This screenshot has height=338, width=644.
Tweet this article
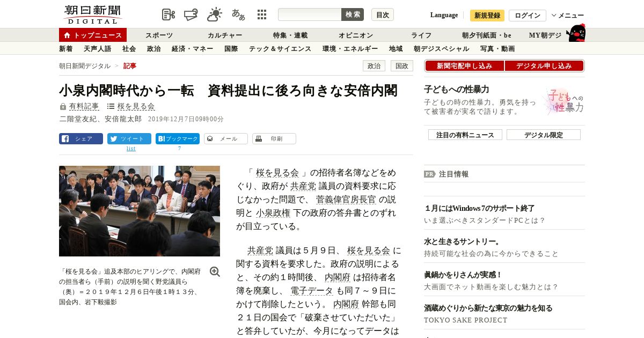click(129, 138)
